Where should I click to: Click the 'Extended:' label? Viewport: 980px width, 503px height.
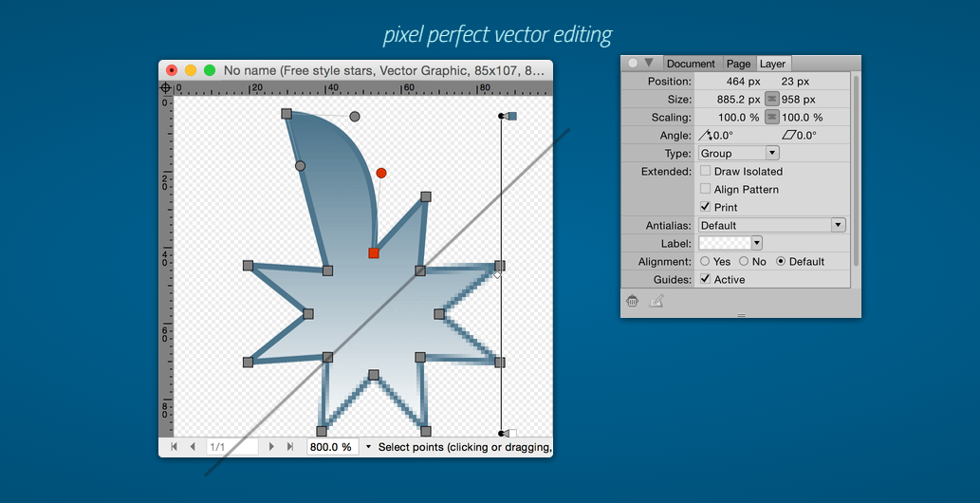tap(666, 171)
